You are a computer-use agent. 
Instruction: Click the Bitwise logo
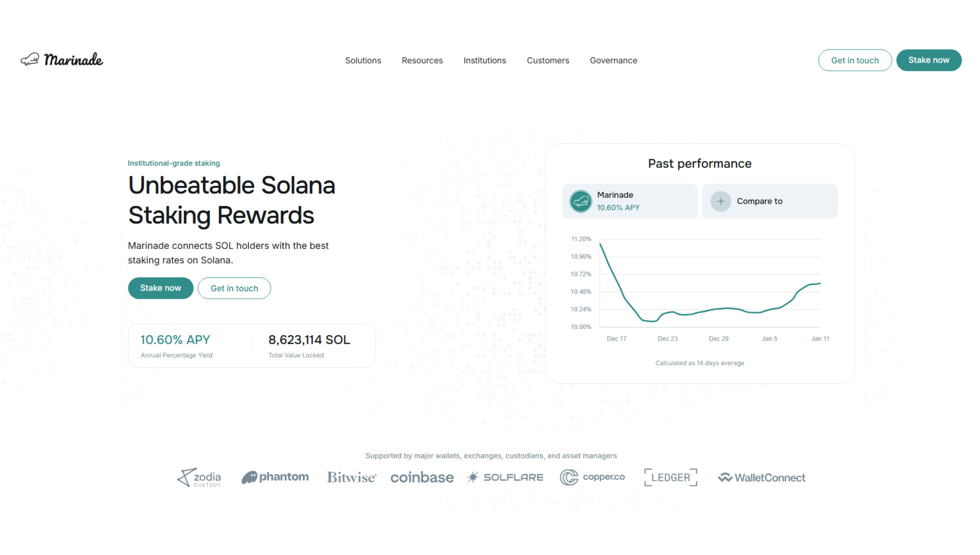click(352, 477)
